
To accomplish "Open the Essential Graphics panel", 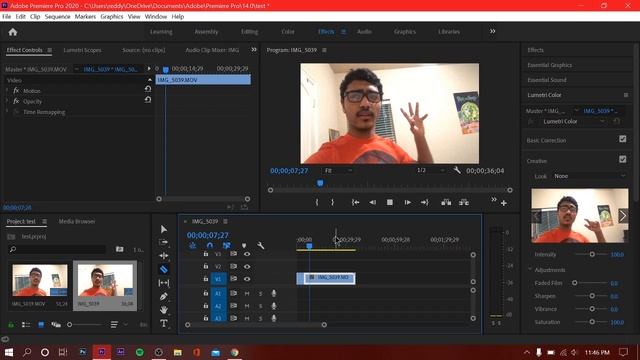I will click(x=549, y=65).
